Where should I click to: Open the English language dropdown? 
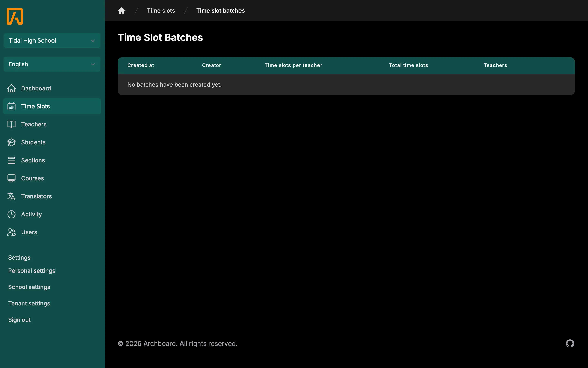point(52,64)
